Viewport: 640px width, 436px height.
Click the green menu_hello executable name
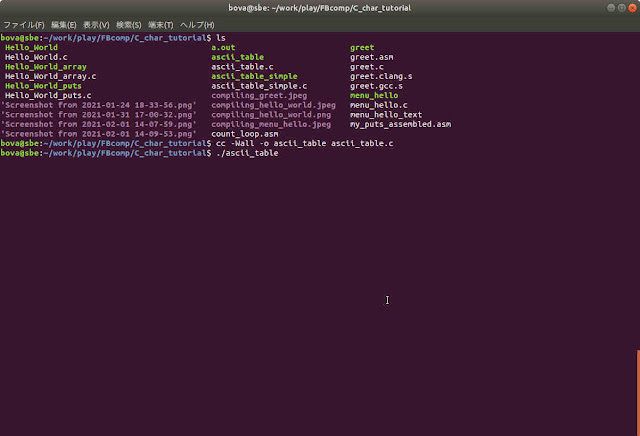[x=374, y=96]
